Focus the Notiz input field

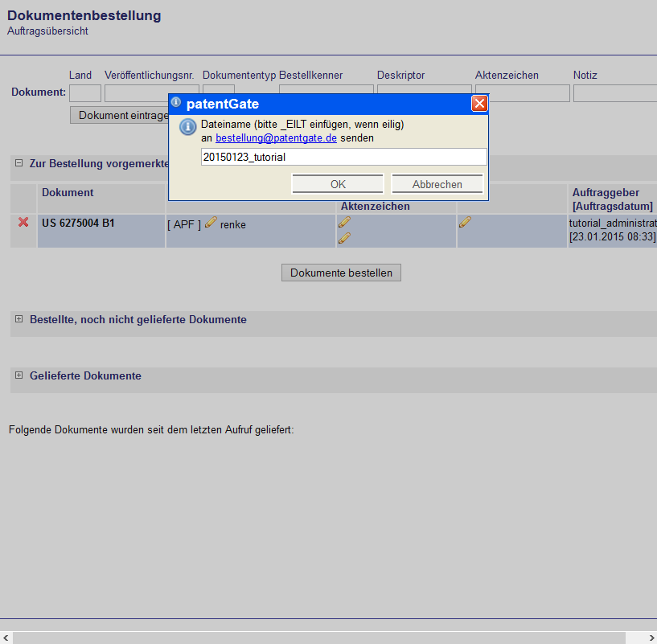(x=615, y=93)
